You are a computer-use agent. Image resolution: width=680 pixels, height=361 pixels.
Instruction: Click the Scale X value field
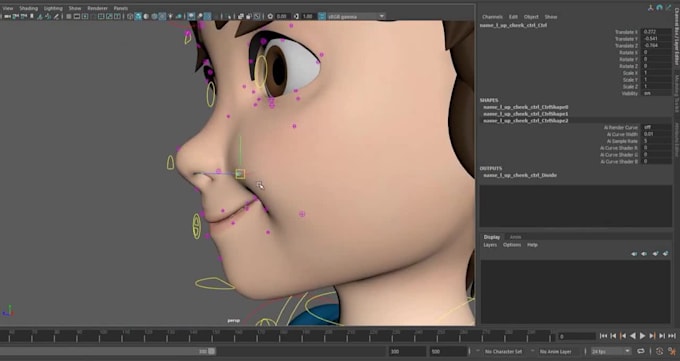pos(657,73)
